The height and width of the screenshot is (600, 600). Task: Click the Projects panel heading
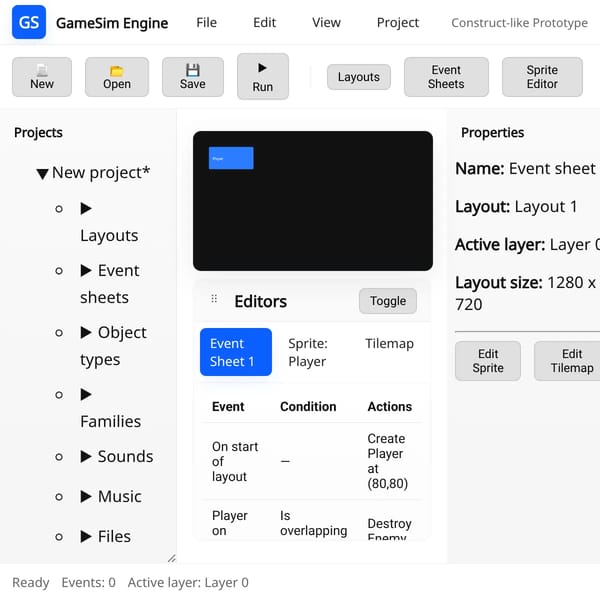[38, 132]
